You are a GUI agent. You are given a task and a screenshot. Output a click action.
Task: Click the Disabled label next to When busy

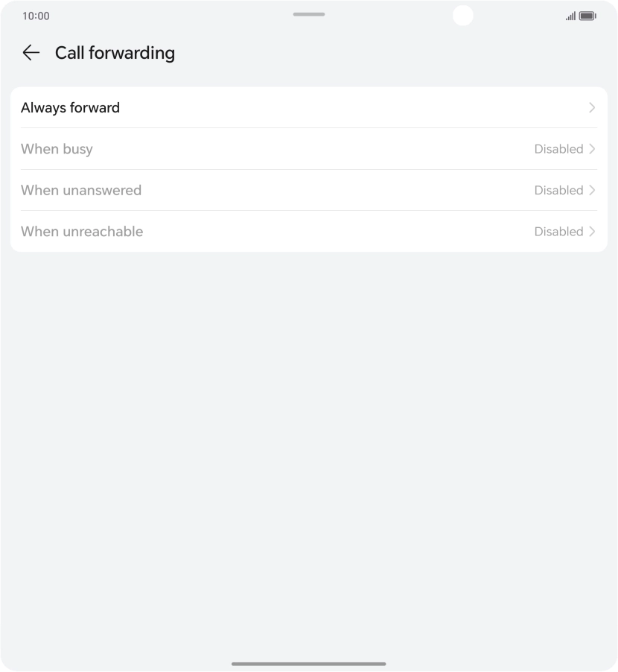click(x=558, y=149)
